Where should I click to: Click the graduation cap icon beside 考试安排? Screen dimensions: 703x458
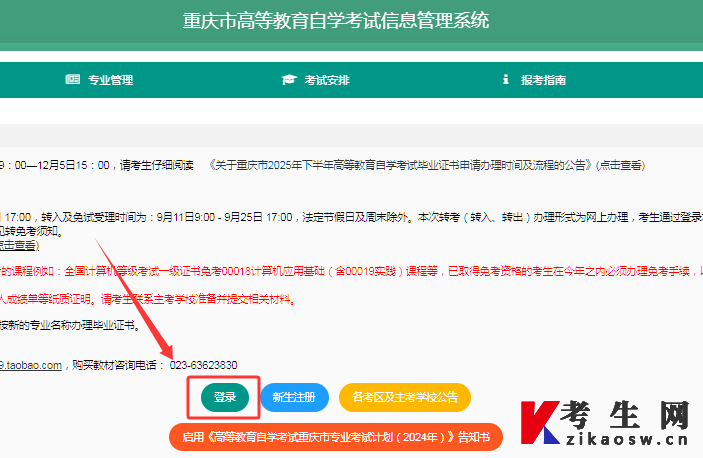pos(289,80)
